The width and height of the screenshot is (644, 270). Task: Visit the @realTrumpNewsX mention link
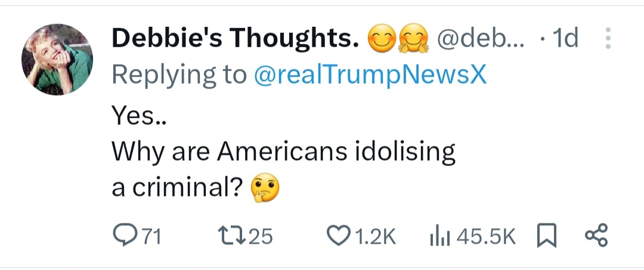(370, 75)
